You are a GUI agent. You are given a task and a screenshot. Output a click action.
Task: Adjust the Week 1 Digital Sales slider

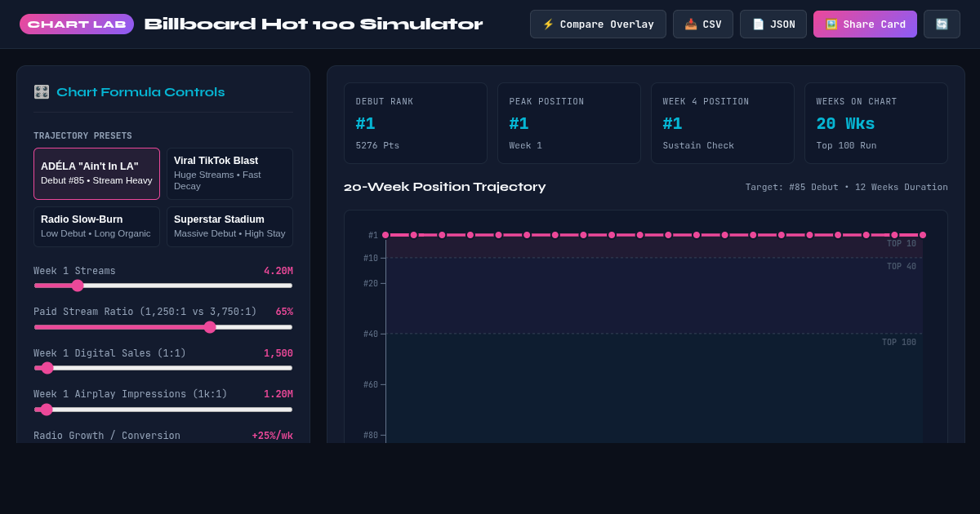(163, 368)
